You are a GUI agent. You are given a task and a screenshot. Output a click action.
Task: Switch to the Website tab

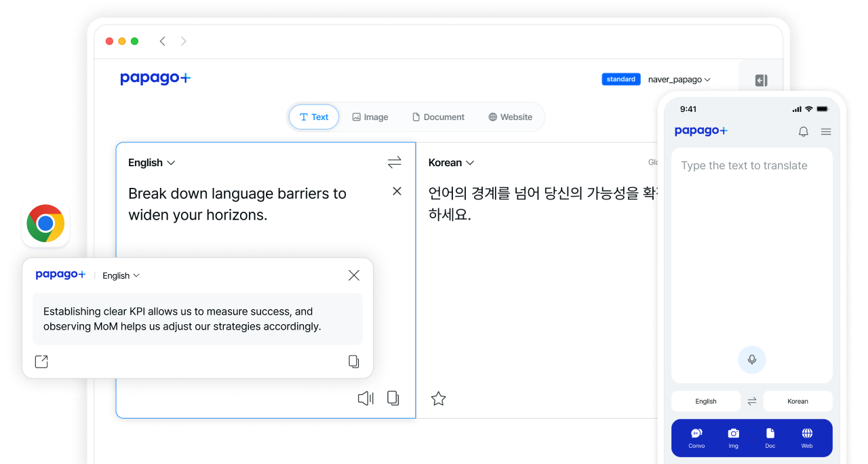pos(511,117)
